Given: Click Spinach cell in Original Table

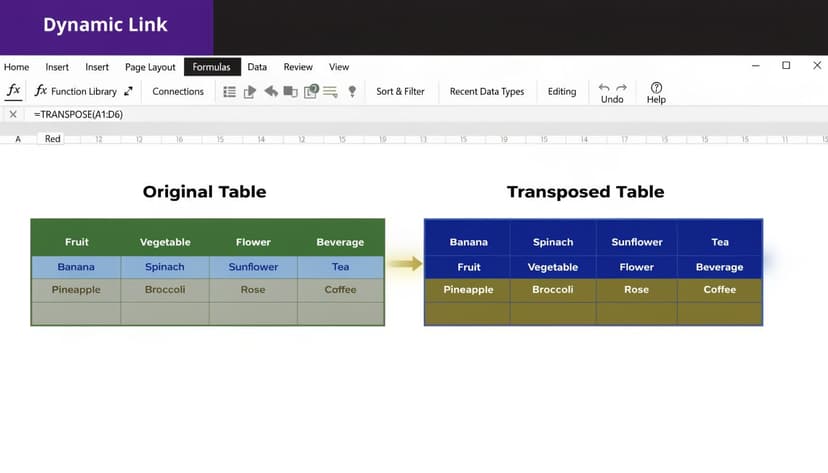Looking at the screenshot, I should (165, 267).
